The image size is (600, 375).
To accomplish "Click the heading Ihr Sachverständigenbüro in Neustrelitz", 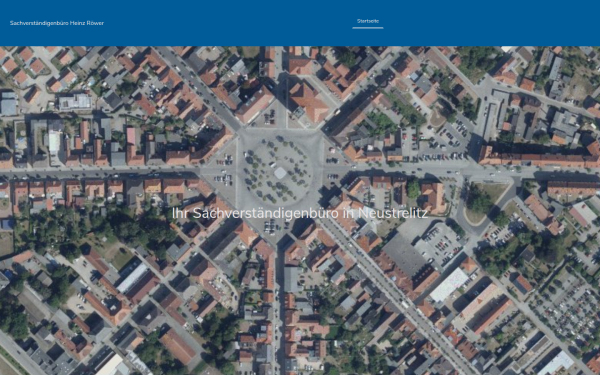I will (x=300, y=213).
